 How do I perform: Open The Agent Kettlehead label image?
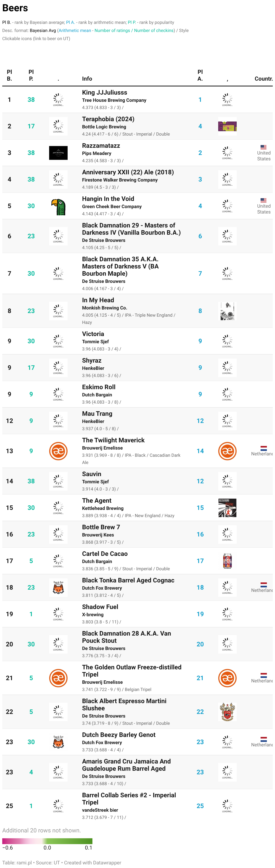click(227, 508)
